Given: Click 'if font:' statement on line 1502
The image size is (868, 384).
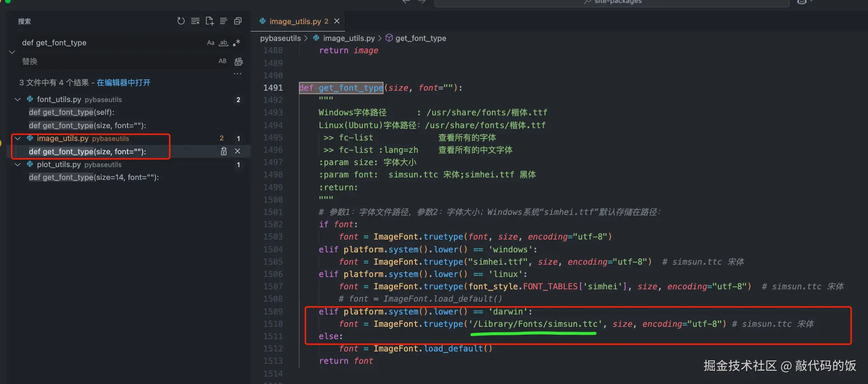Looking at the screenshot, I should tap(338, 224).
